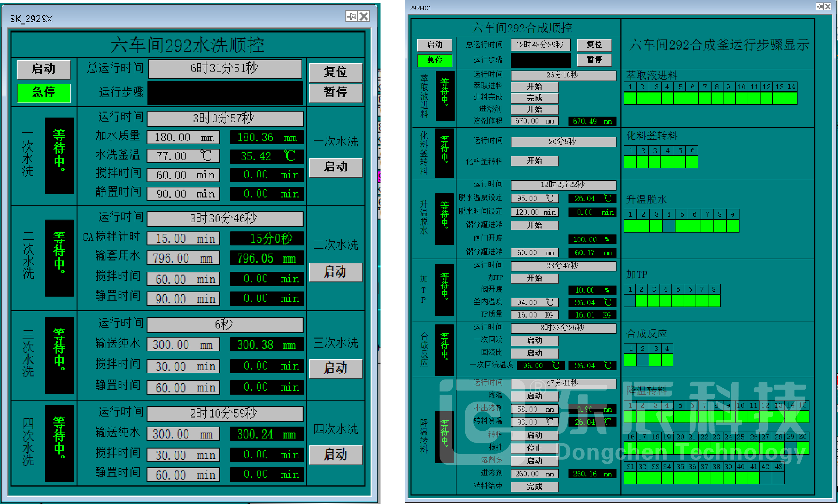Click 搅拌 停止 toggle in cooling transfer section
This screenshot has width=838, height=504.
click(534, 448)
